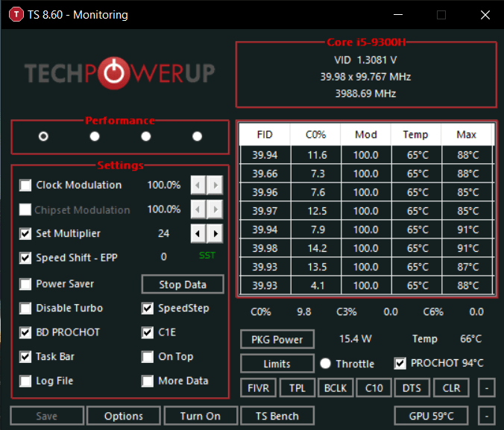Viewport: 504px width, 430px height.
Task: Click the Temp column header in table
Action: point(416,134)
